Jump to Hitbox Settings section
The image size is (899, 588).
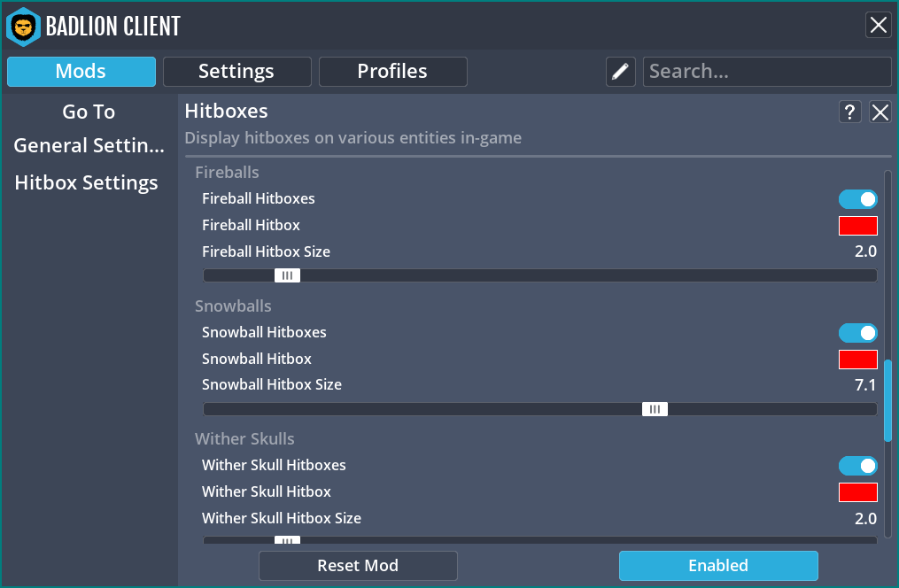coord(87,182)
